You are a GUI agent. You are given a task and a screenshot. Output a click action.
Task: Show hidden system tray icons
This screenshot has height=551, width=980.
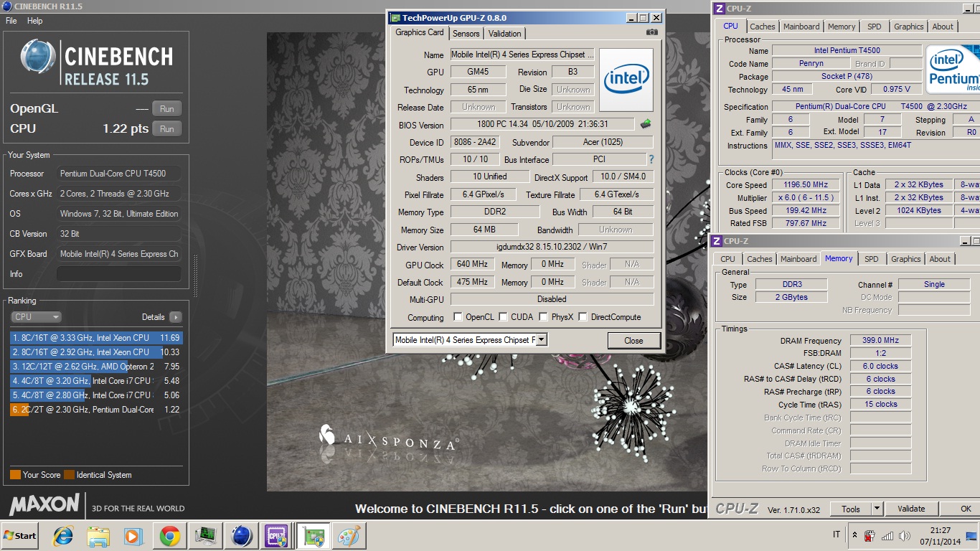pyautogui.click(x=854, y=535)
